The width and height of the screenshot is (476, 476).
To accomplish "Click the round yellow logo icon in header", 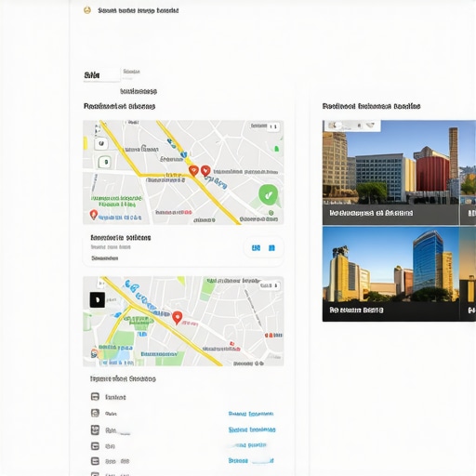I will 87,10.
